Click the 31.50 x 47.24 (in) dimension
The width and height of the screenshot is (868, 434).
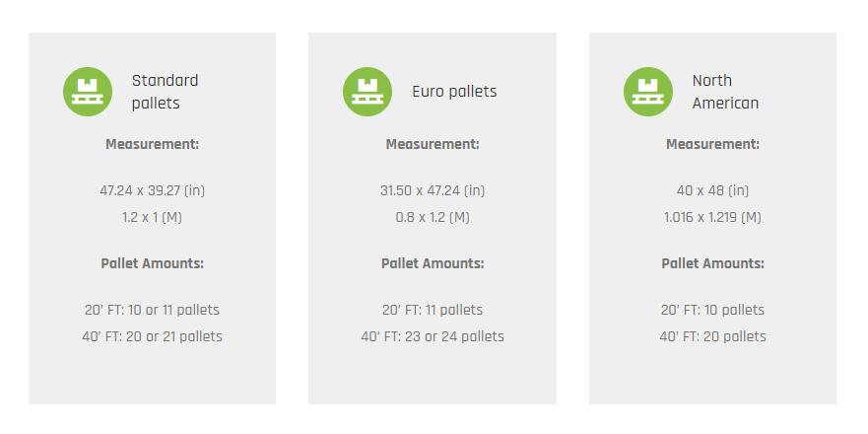point(433,190)
